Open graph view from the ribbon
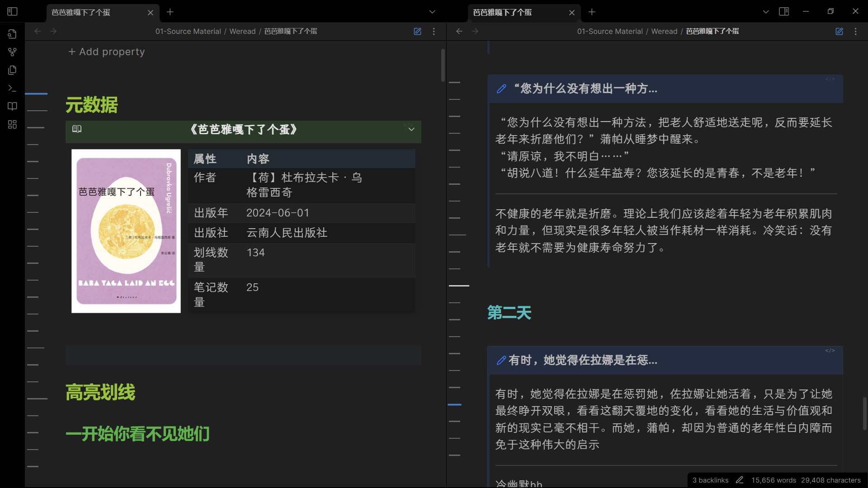 click(x=12, y=52)
